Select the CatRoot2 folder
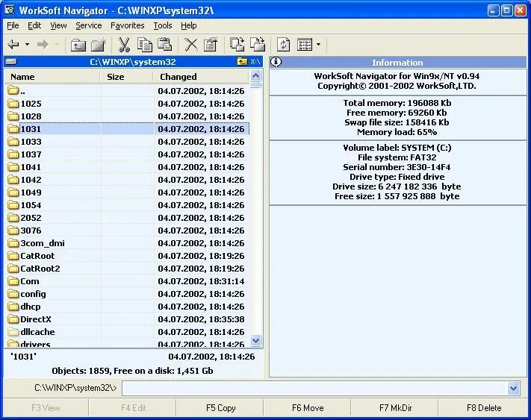This screenshot has height=420, width=531. coord(127,269)
